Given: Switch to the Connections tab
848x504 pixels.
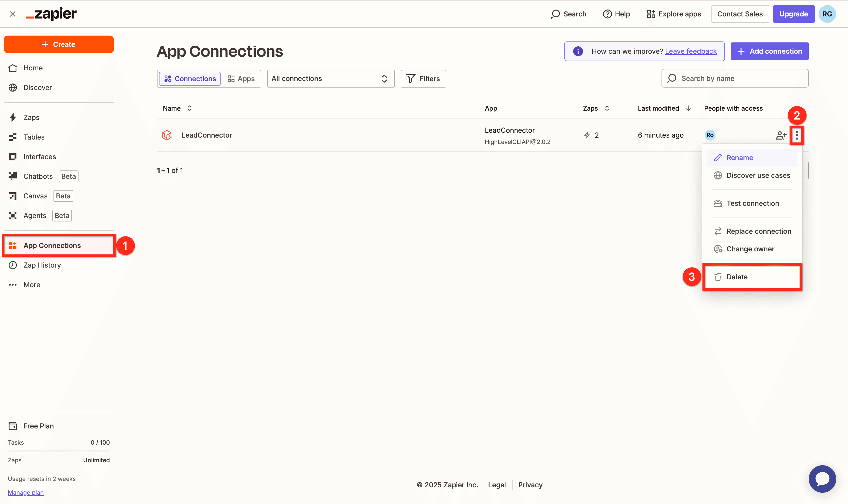Looking at the screenshot, I should tap(190, 79).
